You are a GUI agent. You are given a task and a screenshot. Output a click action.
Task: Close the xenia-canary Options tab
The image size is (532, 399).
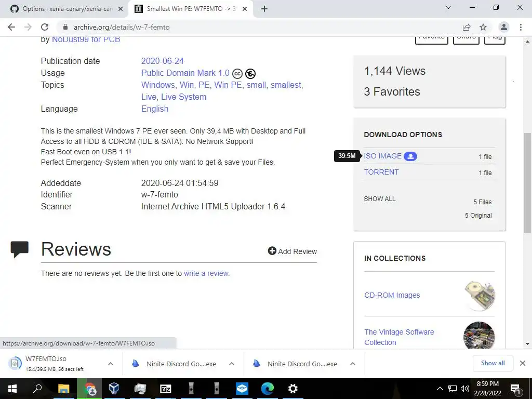[x=121, y=9]
